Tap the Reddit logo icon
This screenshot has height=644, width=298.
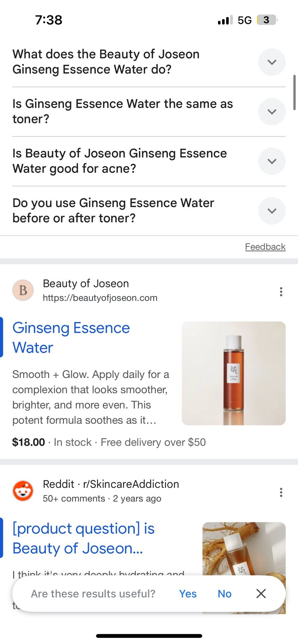[x=23, y=491]
